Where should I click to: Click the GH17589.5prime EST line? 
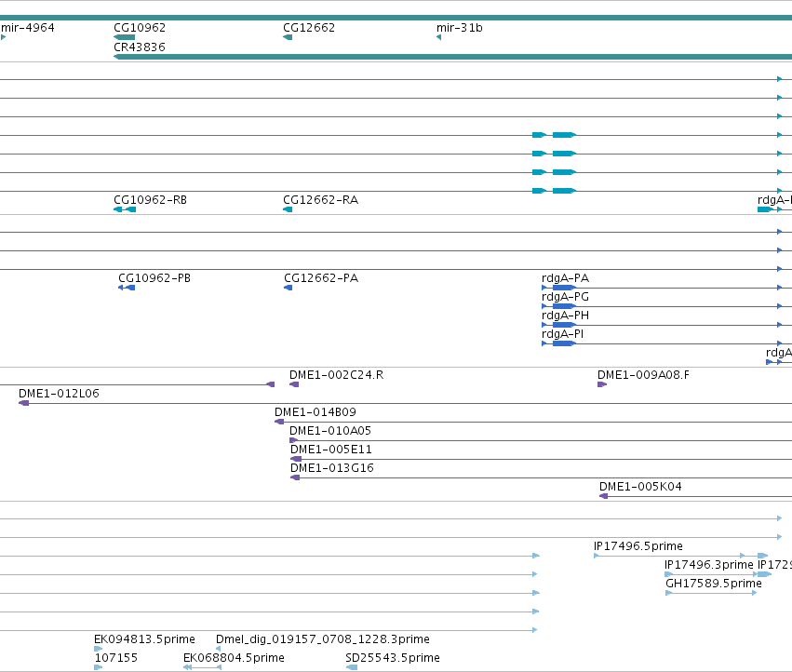click(x=711, y=593)
